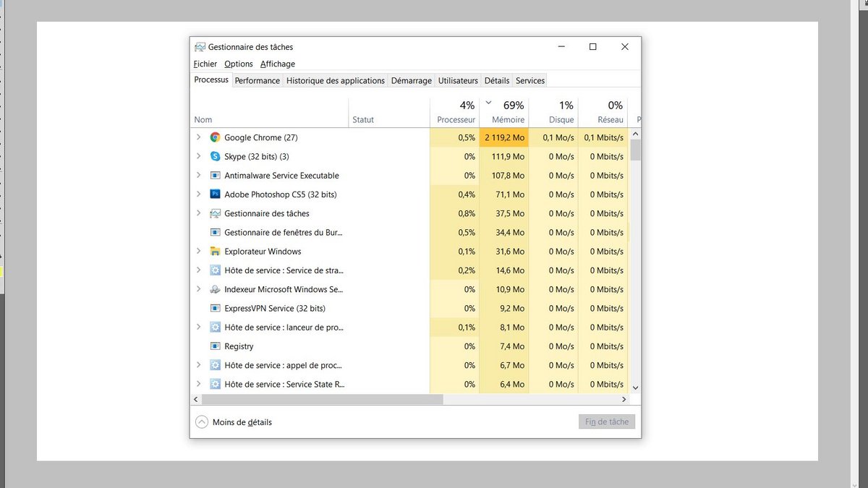Viewport: 868px width, 488px height.
Task: Sort by the Statut column header
Action: tap(389, 113)
